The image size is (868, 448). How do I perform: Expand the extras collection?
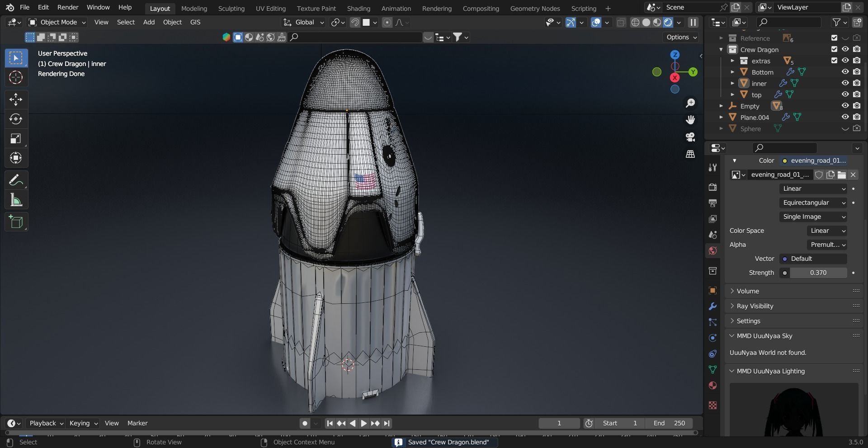[732, 61]
